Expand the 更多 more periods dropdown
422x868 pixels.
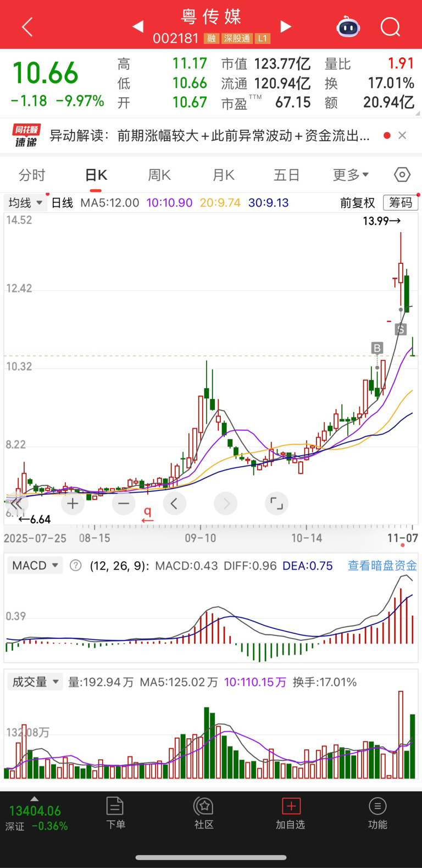[x=351, y=175]
